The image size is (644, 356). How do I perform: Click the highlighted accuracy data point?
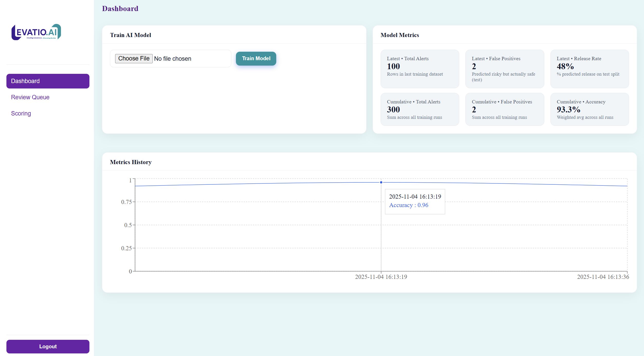click(381, 182)
